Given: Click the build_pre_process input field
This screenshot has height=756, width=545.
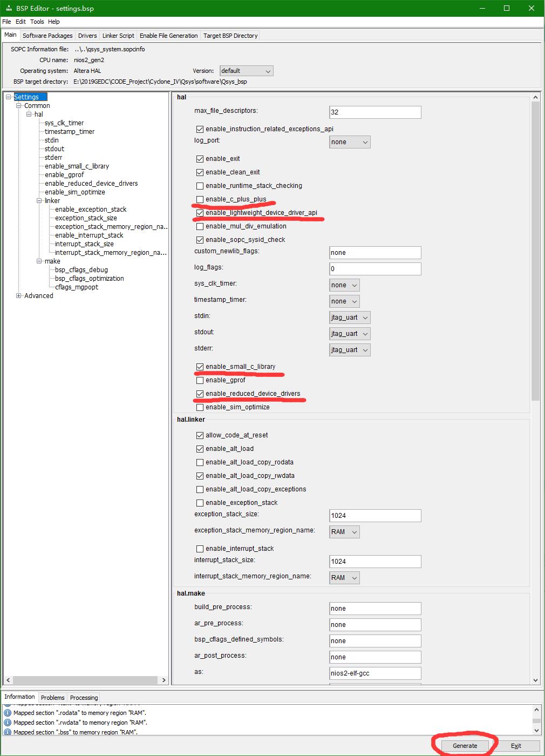Looking at the screenshot, I should click(x=375, y=609).
